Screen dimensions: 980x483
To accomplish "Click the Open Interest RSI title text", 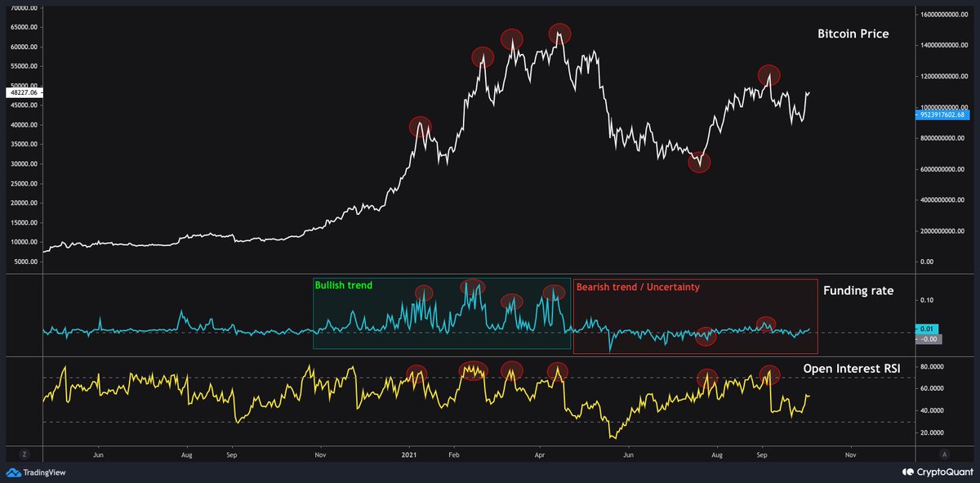I will tap(852, 369).
